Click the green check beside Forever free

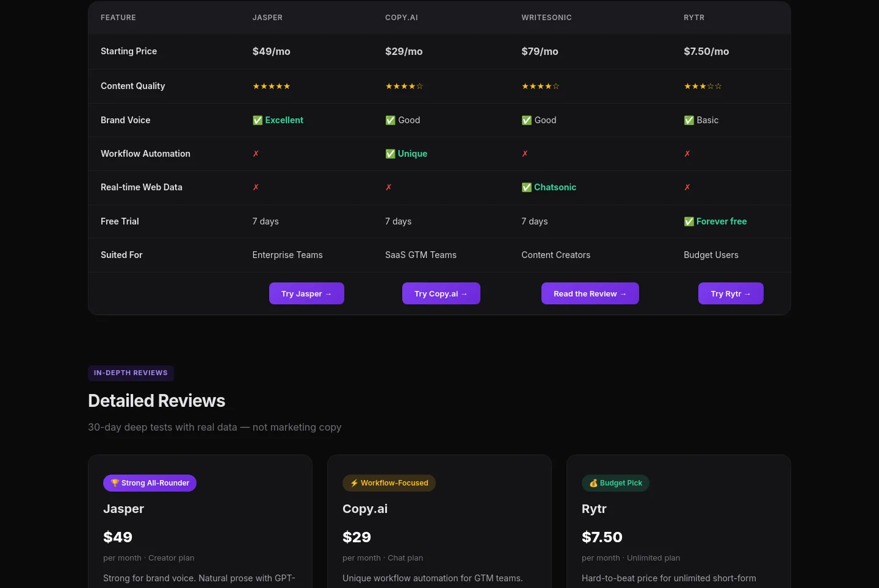tap(689, 221)
